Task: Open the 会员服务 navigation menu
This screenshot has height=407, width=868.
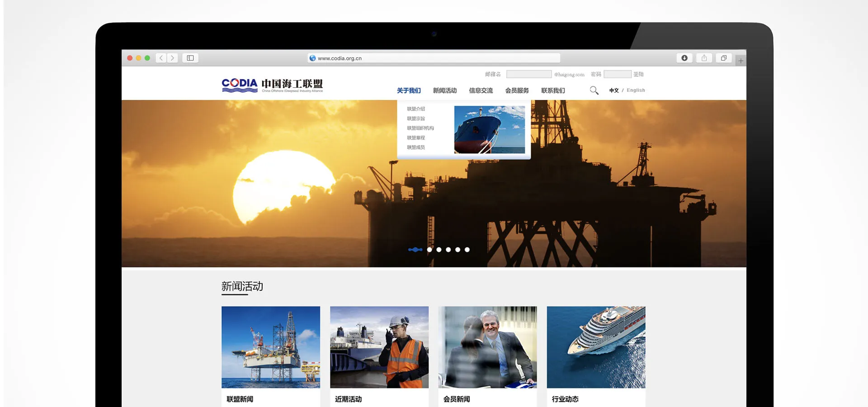Action: tap(517, 90)
